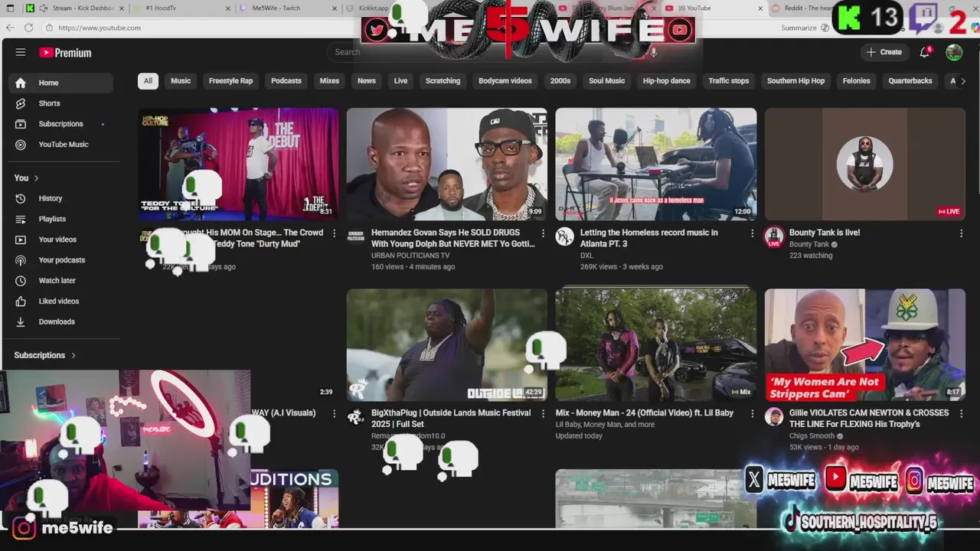
Task: Open the YouTube guide hamburger menu
Action: [x=21, y=52]
